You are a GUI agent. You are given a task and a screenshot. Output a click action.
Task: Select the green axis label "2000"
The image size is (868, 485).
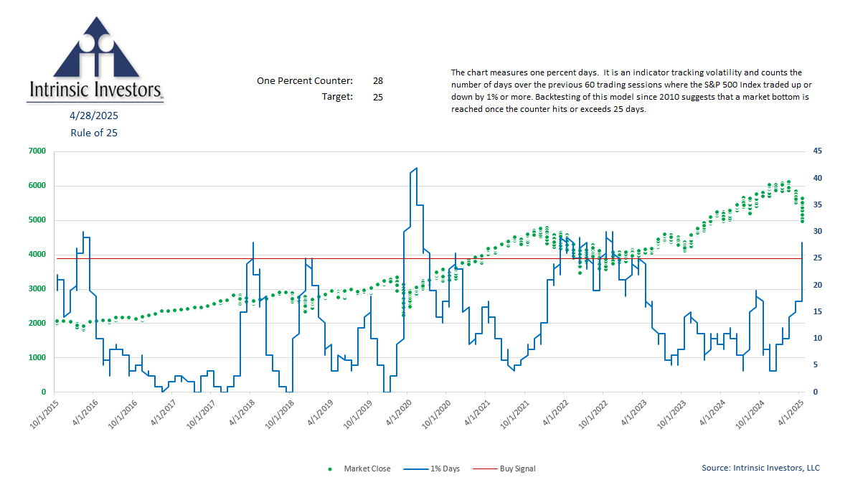pyautogui.click(x=37, y=324)
